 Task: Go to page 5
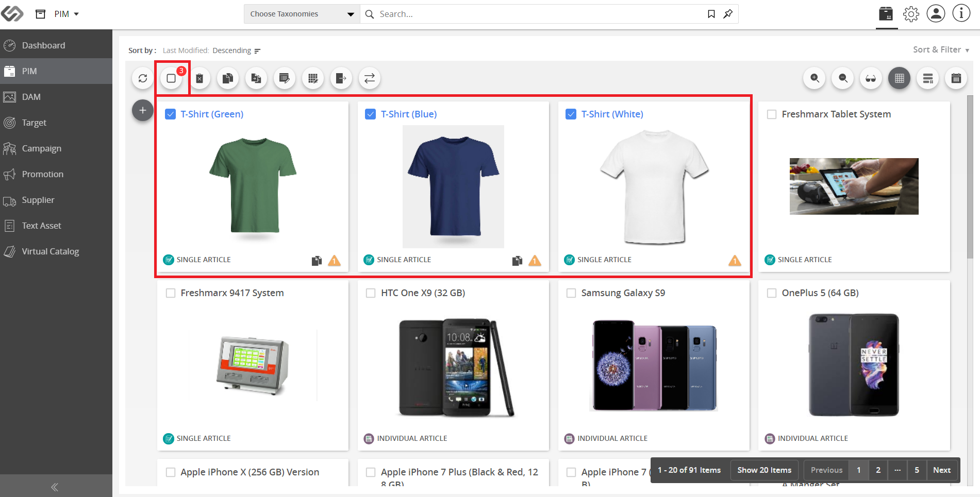click(x=917, y=470)
